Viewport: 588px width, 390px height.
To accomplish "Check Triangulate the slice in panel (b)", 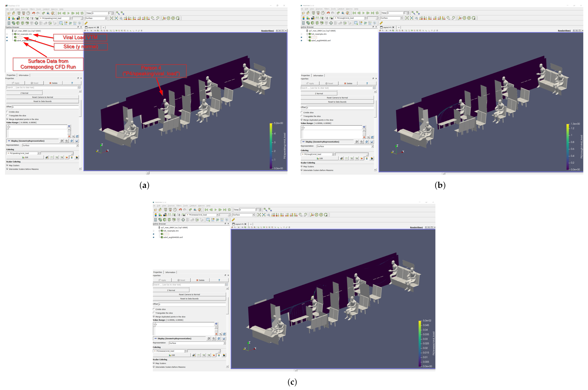I will pyautogui.click(x=302, y=116).
